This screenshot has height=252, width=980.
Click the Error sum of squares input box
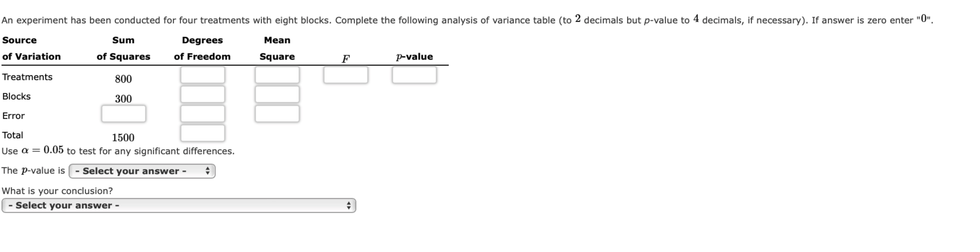tap(123, 113)
